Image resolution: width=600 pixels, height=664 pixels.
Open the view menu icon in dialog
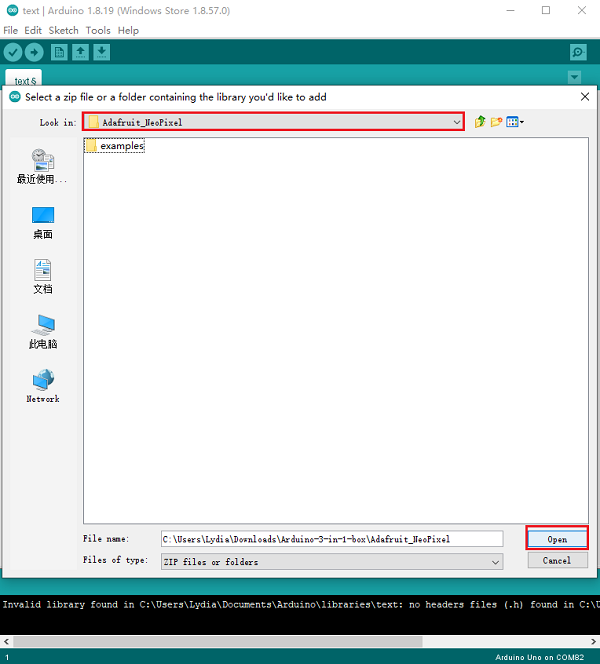tap(515, 122)
